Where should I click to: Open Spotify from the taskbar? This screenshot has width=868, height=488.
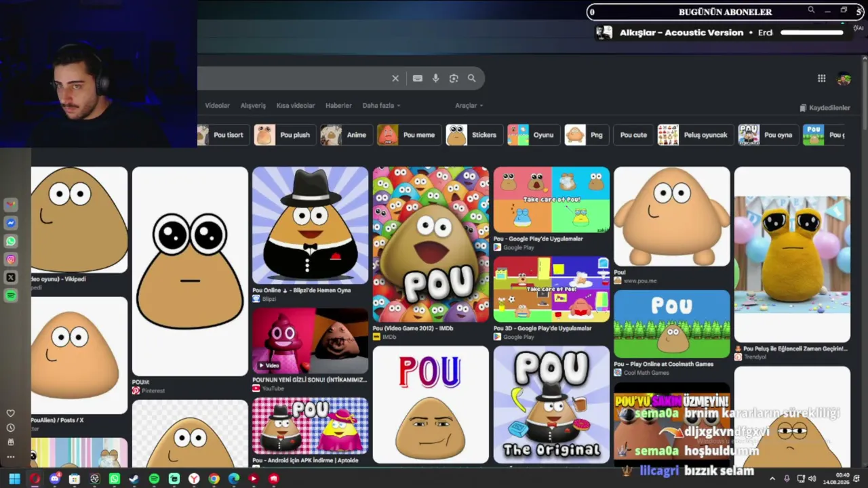[x=154, y=479]
